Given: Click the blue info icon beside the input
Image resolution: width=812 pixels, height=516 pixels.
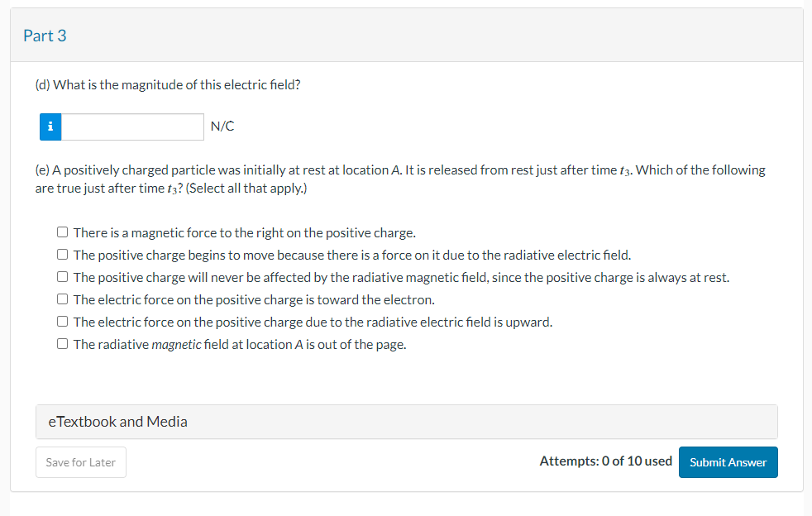Looking at the screenshot, I should point(50,127).
